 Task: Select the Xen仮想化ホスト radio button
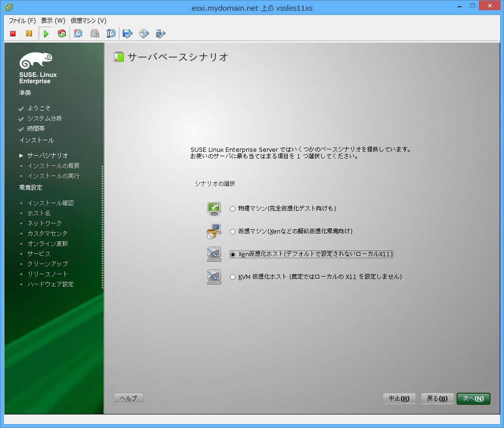click(233, 254)
